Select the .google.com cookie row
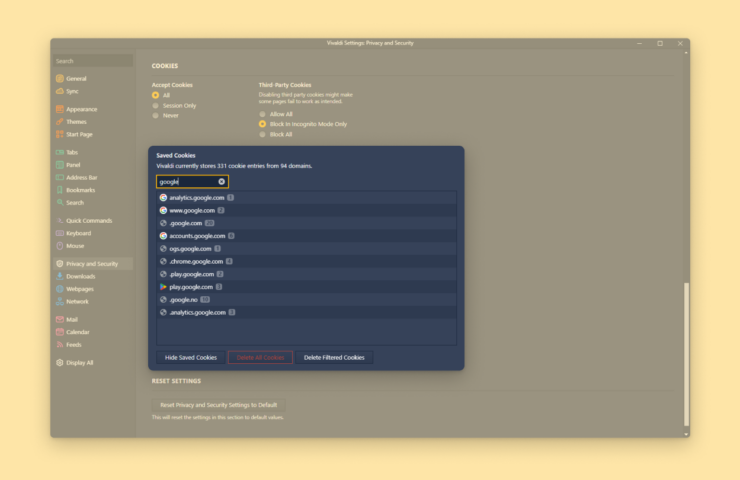This screenshot has height=480, width=740. pyautogui.click(x=306, y=223)
